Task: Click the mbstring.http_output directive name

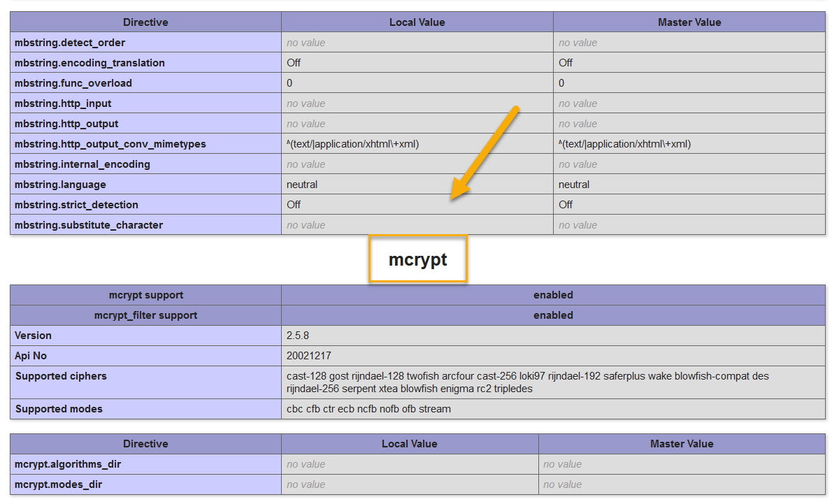Action: [66, 124]
